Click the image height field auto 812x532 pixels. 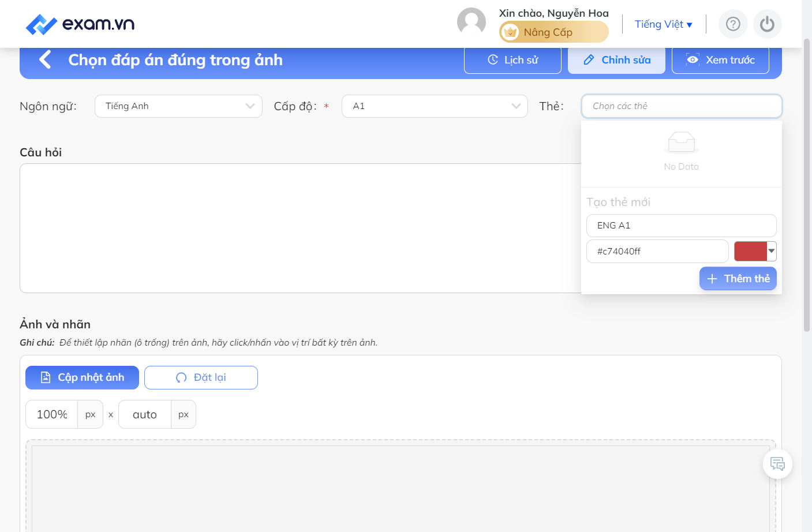(145, 414)
